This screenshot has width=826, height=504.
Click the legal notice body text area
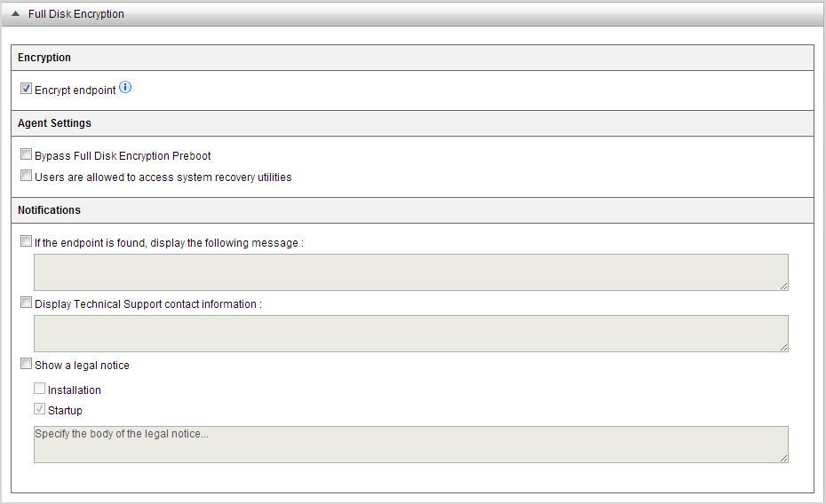click(410, 445)
